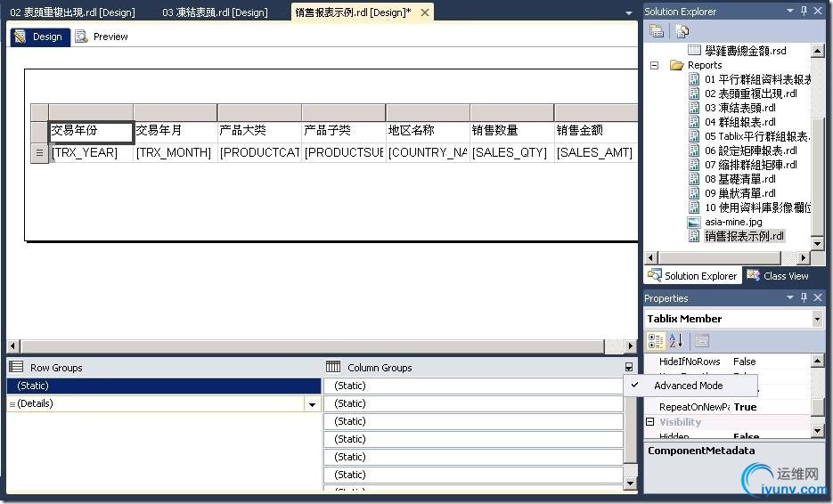This screenshot has width=833, height=504.
Task: Click details row handle with group icon
Action: coord(39,153)
